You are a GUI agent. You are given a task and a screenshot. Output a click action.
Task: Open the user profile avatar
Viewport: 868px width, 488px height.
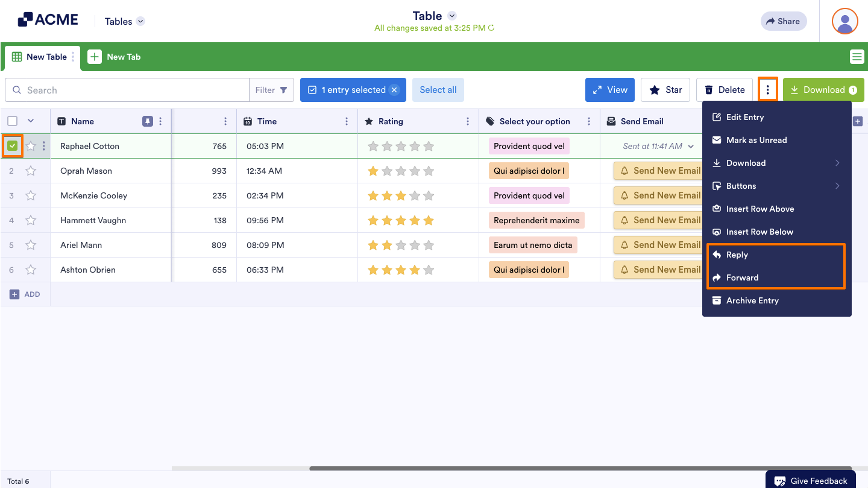pos(845,21)
